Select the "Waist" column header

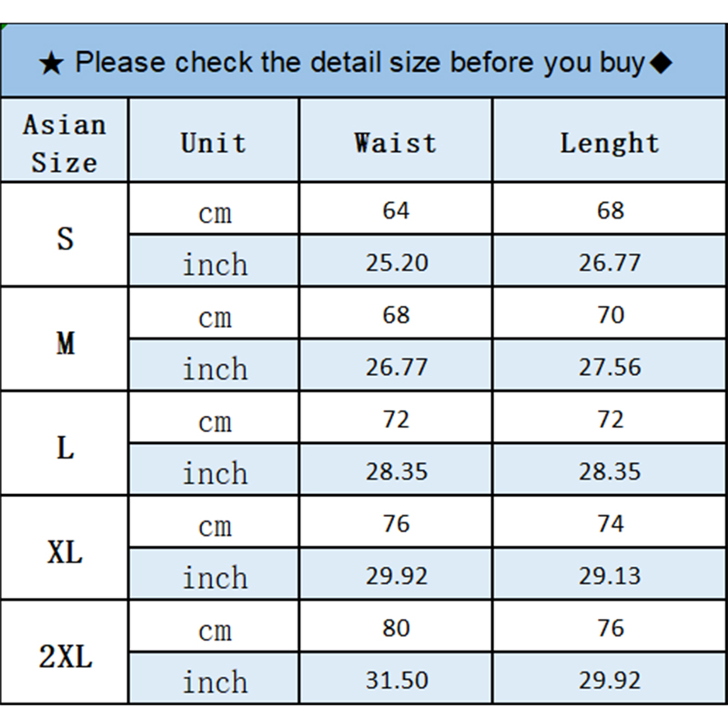[x=396, y=143]
